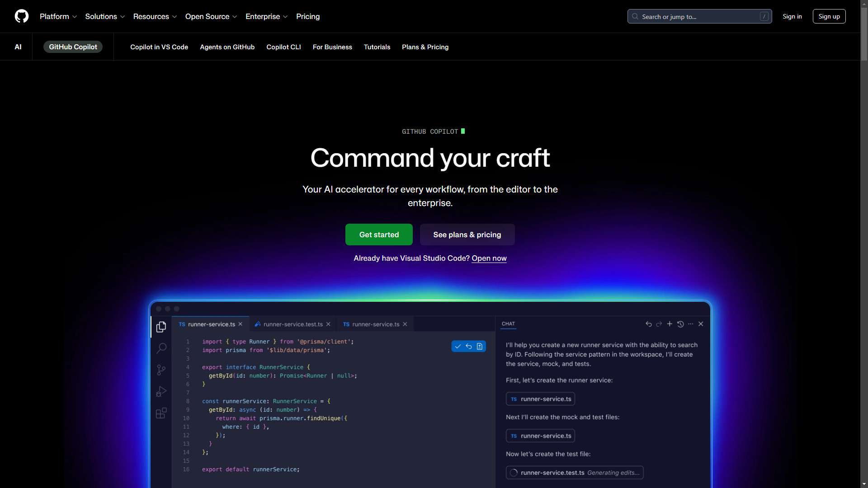This screenshot has width=868, height=488.
Task: Close the third runner-service.ts editor tab
Action: pos(405,324)
